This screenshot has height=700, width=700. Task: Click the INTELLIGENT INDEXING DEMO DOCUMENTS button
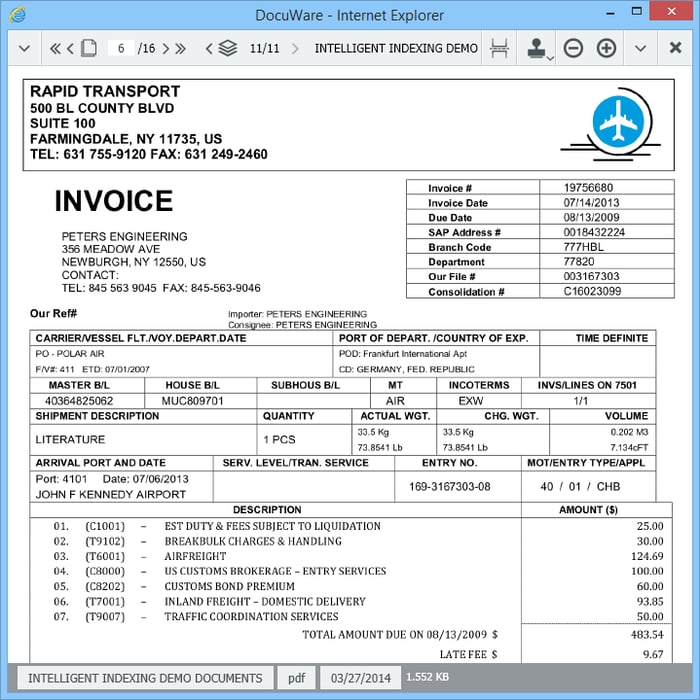[145, 678]
